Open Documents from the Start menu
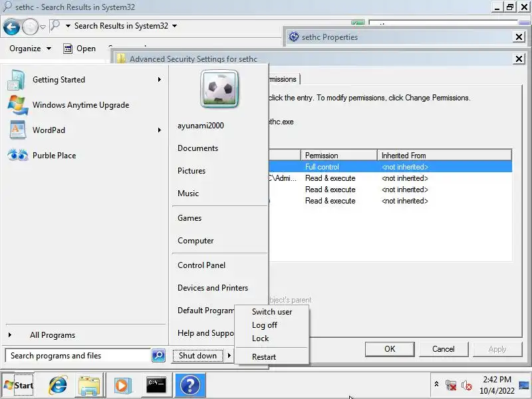532x399 pixels. [198, 148]
